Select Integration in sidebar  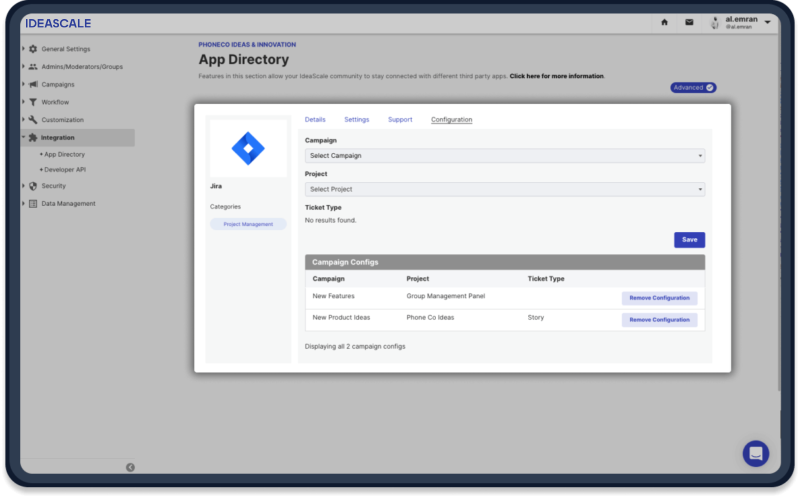(x=58, y=138)
